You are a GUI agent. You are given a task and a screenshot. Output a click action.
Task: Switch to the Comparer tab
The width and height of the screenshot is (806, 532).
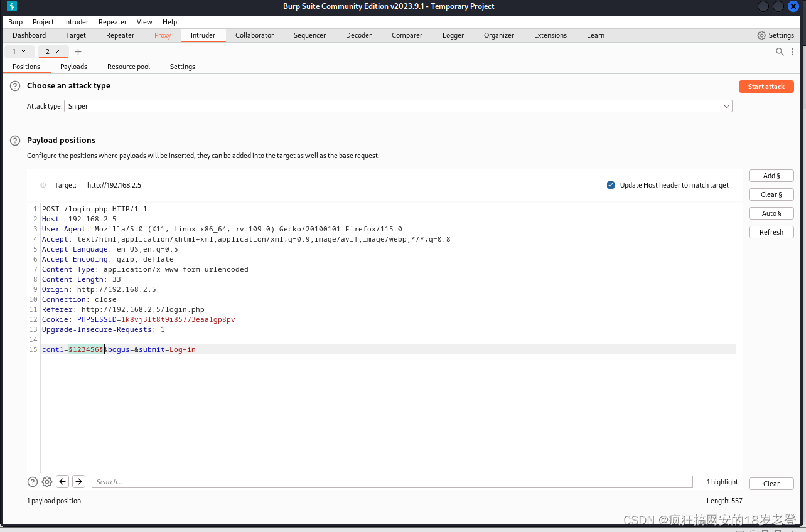(407, 35)
